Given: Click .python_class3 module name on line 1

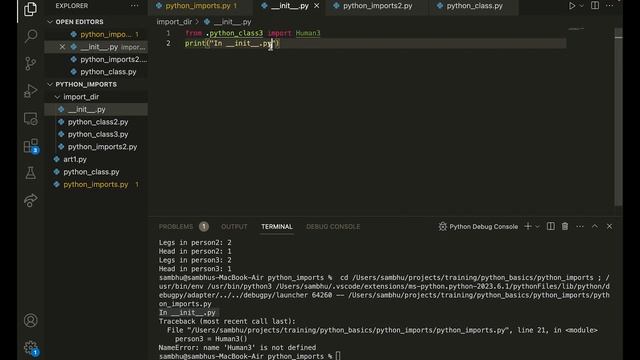Looking at the screenshot, I should point(234,33).
